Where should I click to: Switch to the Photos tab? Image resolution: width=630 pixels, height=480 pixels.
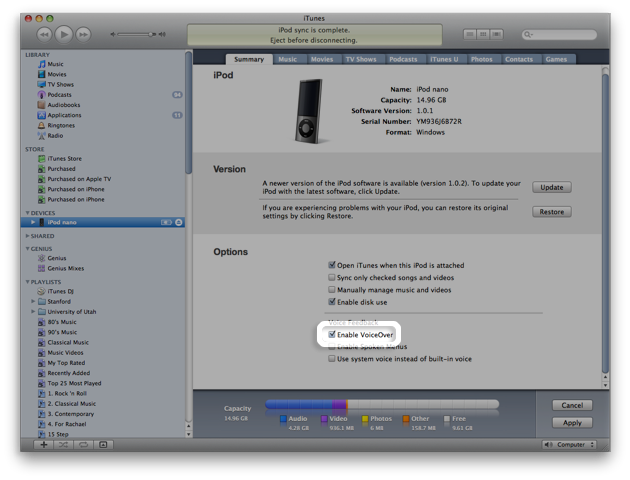tap(482, 59)
